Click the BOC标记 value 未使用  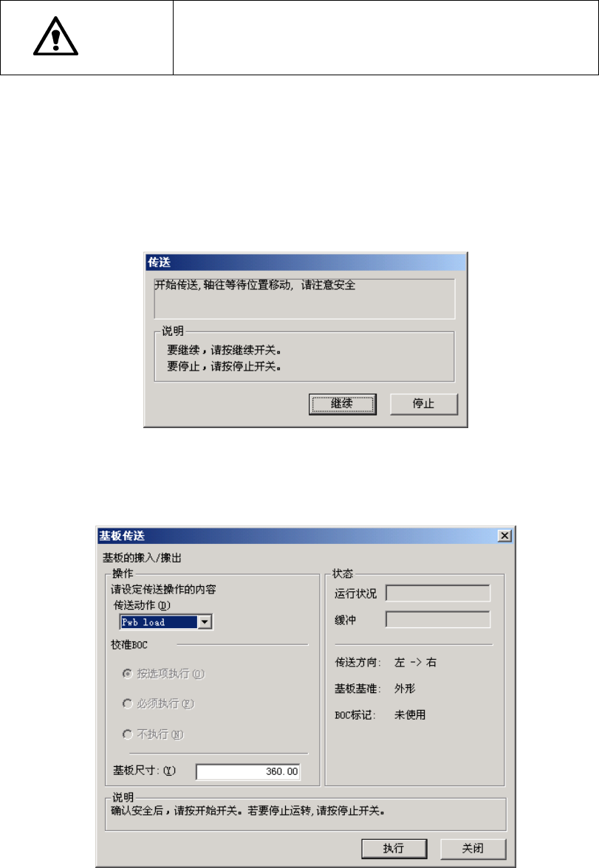click(410, 714)
